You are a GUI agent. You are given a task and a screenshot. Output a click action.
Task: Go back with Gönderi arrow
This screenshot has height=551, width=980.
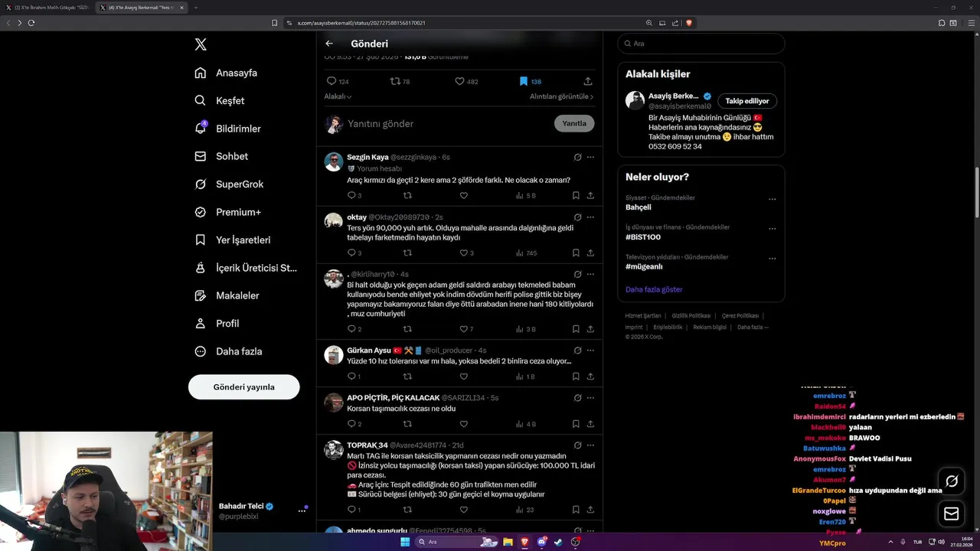pyautogui.click(x=329, y=44)
